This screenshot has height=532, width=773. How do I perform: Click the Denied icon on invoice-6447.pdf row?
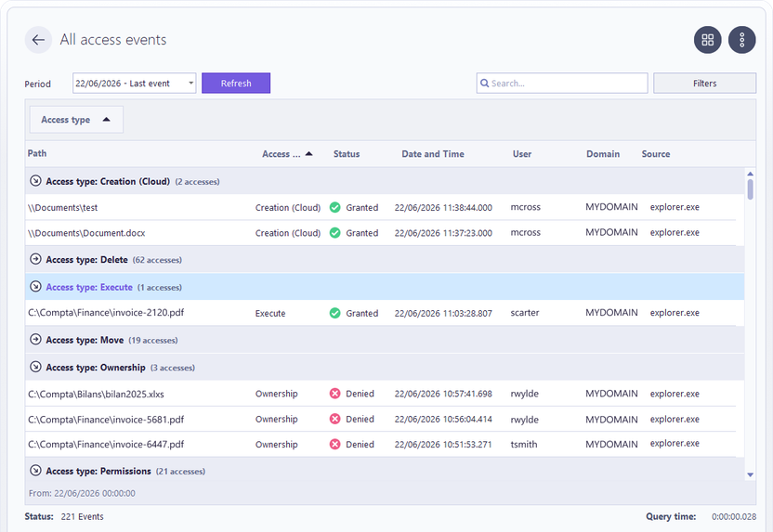334,445
